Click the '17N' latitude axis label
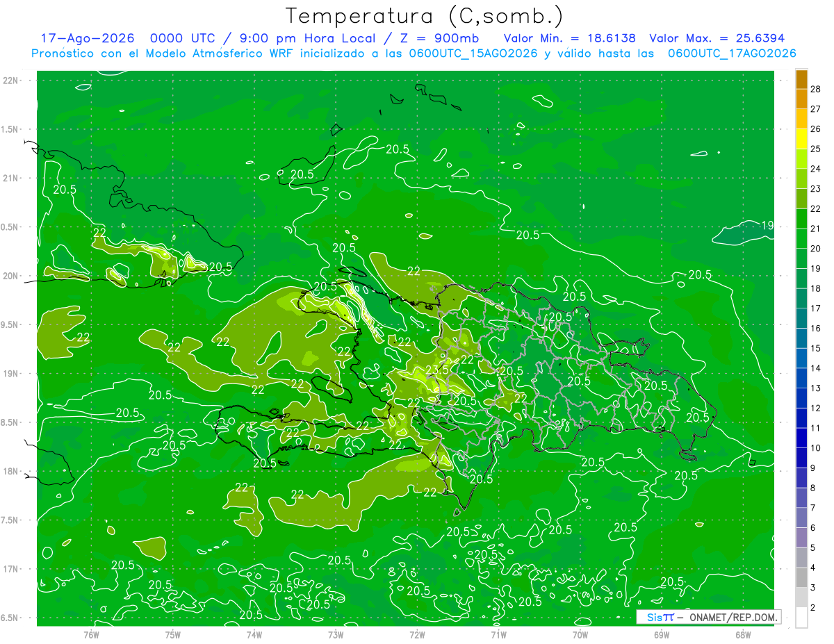Image resolution: width=834 pixels, height=644 pixels. [x=10, y=569]
